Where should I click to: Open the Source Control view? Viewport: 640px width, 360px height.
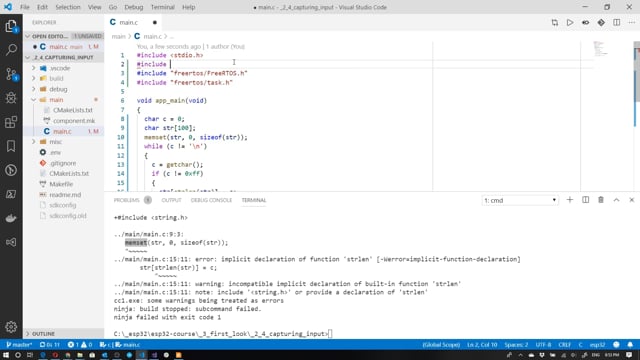pos(11,74)
